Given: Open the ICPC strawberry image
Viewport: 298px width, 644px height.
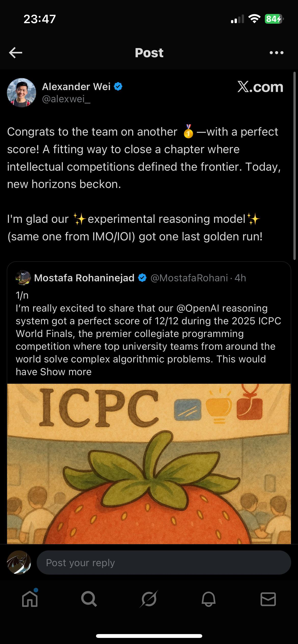Looking at the screenshot, I should [x=149, y=463].
